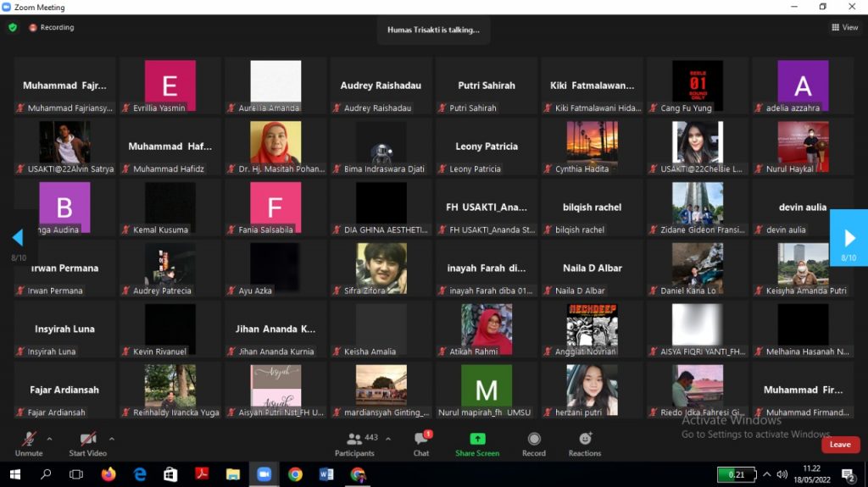Show hidden icons in system tray
The height and width of the screenshot is (487, 868).
click(766, 474)
